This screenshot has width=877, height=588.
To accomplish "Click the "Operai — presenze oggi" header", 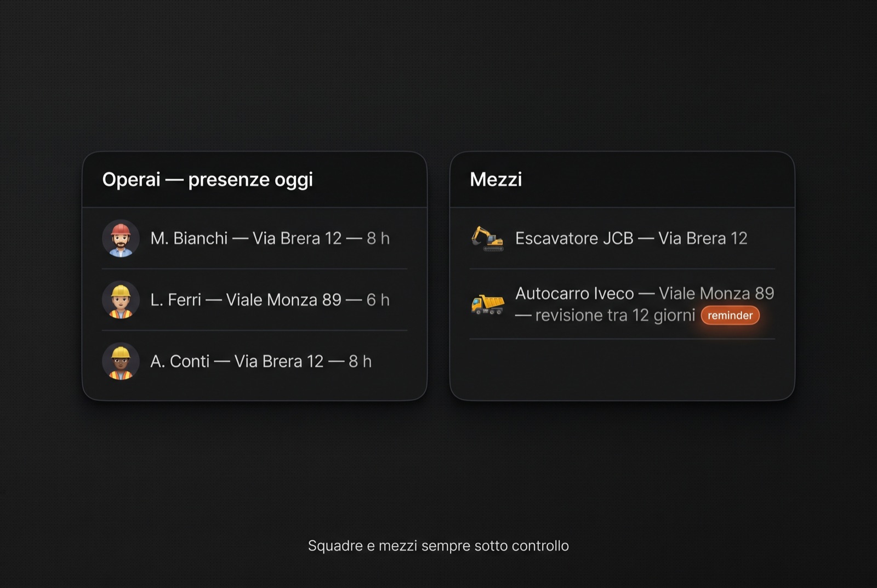I will [x=207, y=179].
